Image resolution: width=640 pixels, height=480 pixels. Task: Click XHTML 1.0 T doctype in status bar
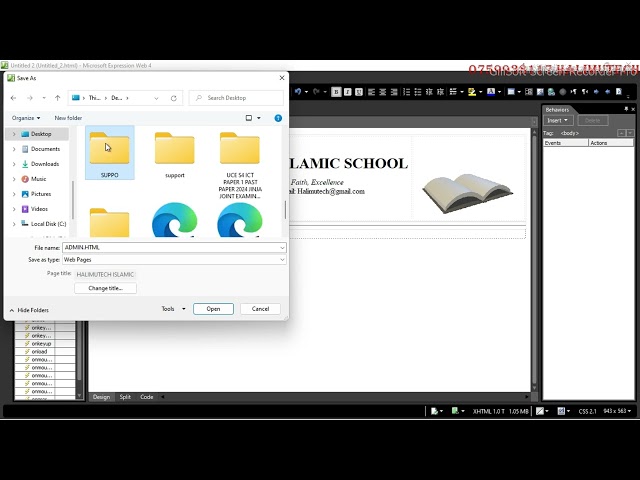(x=489, y=411)
